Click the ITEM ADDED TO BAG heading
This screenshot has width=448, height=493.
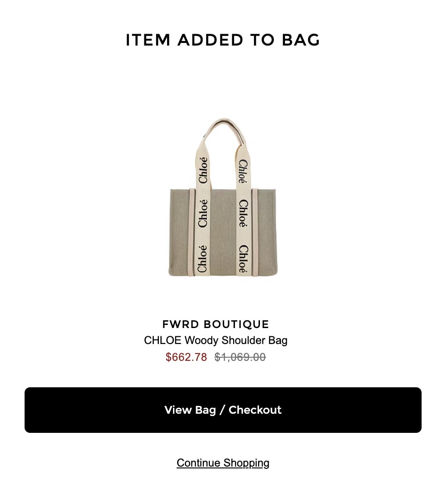click(223, 40)
